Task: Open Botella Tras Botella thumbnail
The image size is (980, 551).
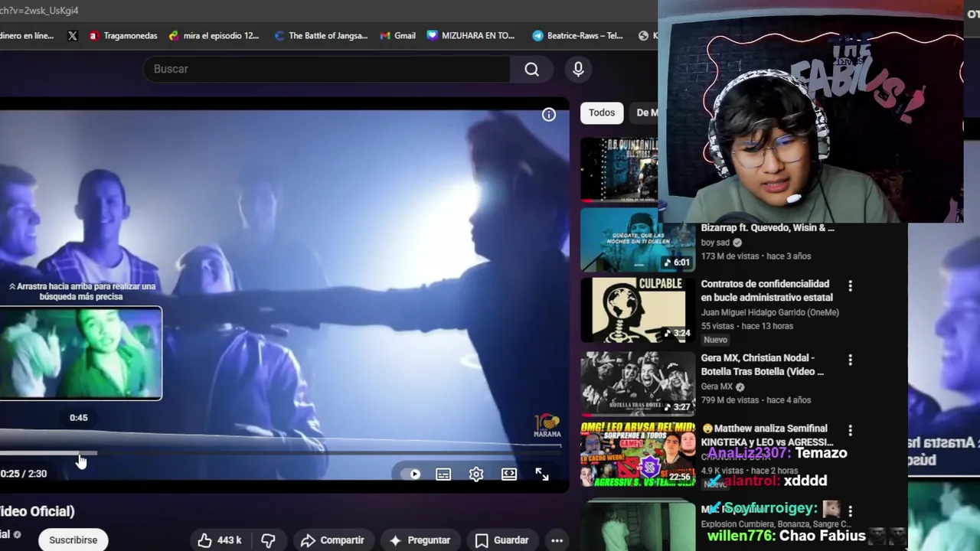Action: (x=637, y=383)
